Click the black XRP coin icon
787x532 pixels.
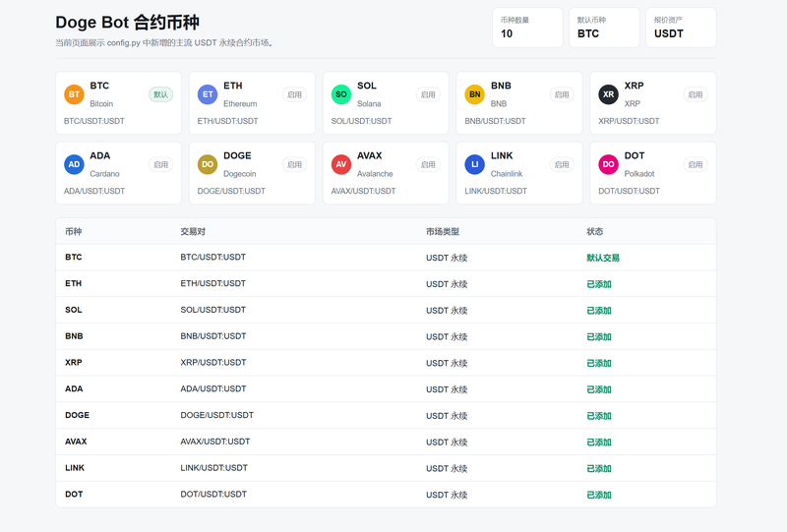(x=608, y=94)
